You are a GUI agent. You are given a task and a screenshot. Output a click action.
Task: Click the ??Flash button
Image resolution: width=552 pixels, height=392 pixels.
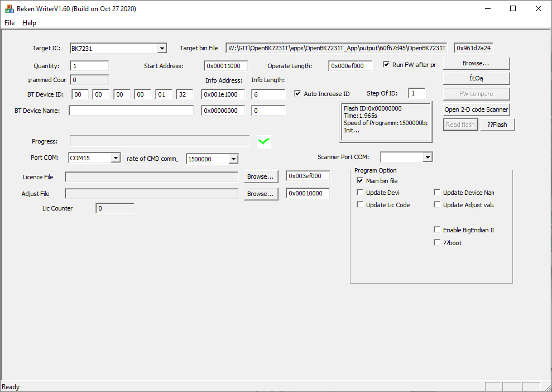[x=497, y=125]
